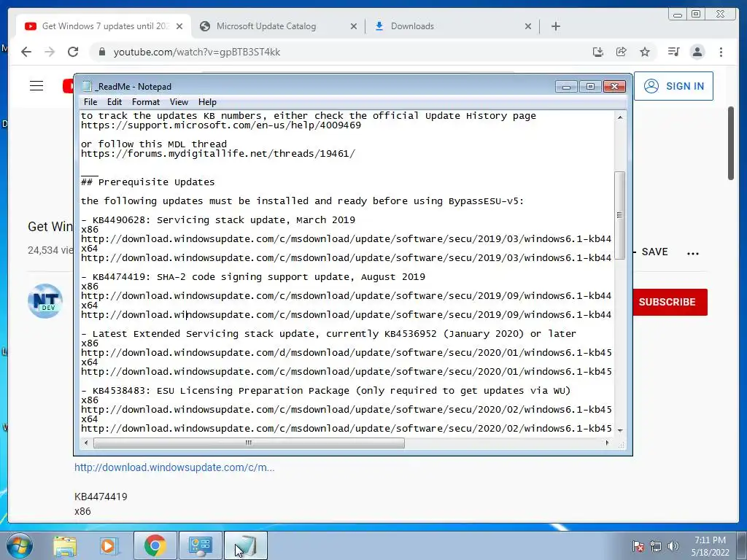Reload the YouTube page
This screenshot has height=560, width=747.
[73, 52]
